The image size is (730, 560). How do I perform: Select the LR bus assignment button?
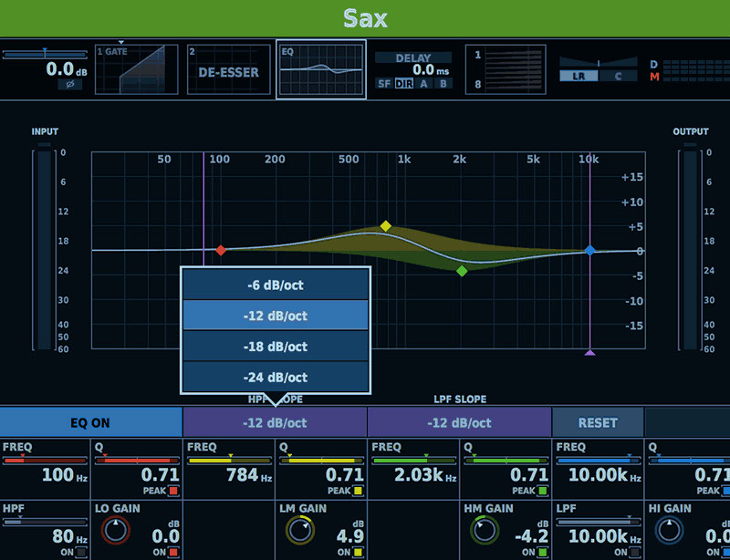coord(579,76)
